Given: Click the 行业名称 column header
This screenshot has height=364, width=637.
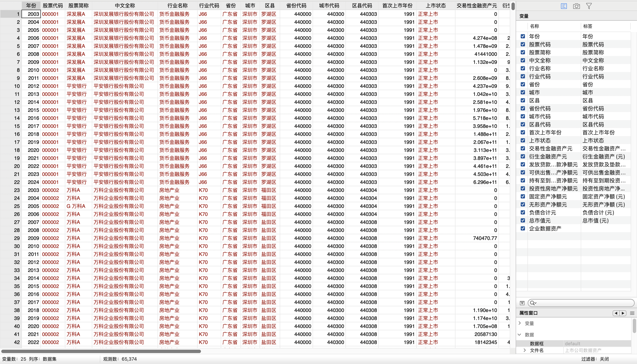Looking at the screenshot, I should (177, 5).
